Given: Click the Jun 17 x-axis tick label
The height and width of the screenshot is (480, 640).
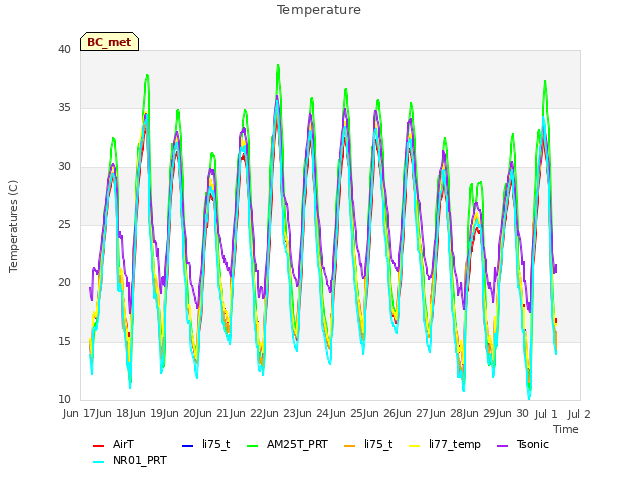Looking at the screenshot, I should [79, 413].
